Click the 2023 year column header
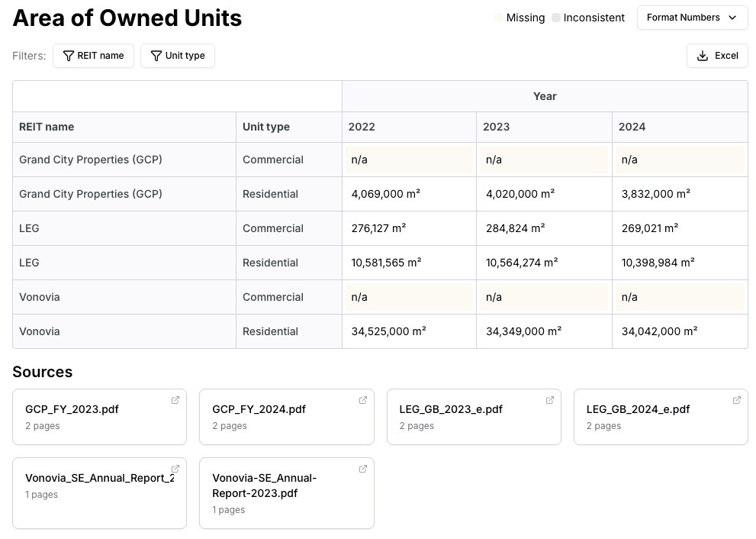This screenshot has height=539, width=756. point(545,127)
